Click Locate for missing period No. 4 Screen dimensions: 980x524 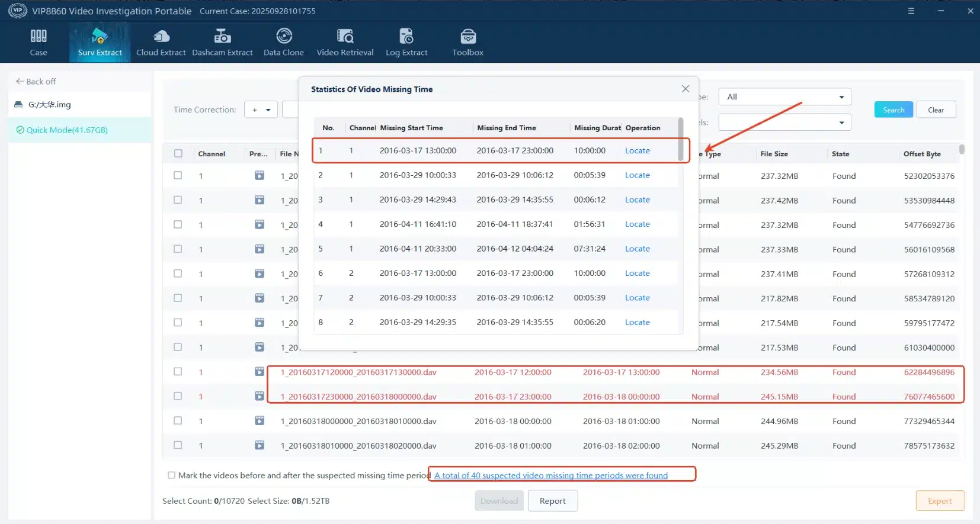[x=637, y=224]
